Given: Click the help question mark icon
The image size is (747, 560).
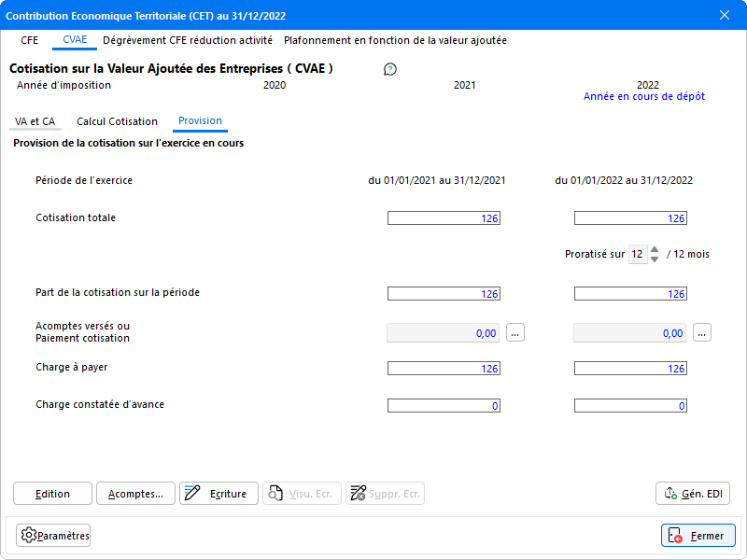Looking at the screenshot, I should [390, 69].
